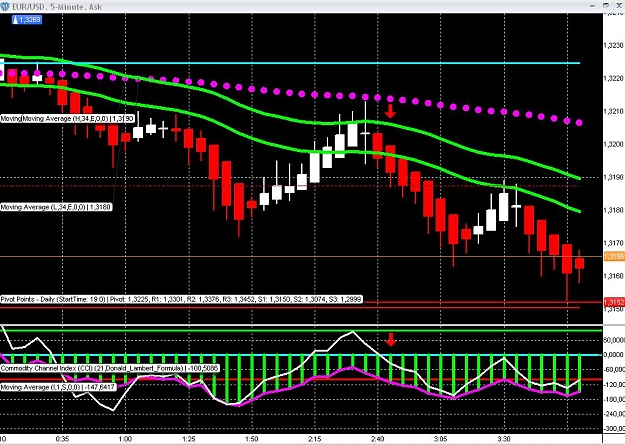Click the 2:40 time axis label
625x445 pixels.
coord(377,439)
